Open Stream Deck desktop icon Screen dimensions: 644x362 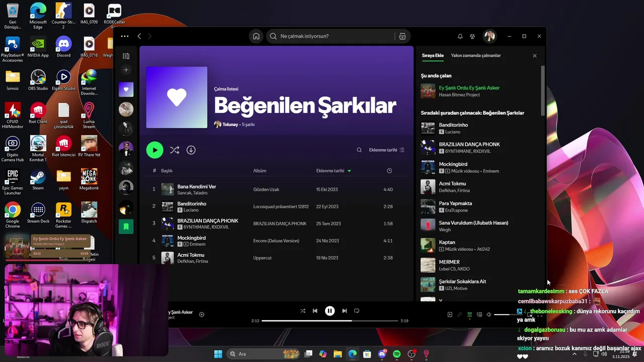click(x=38, y=212)
